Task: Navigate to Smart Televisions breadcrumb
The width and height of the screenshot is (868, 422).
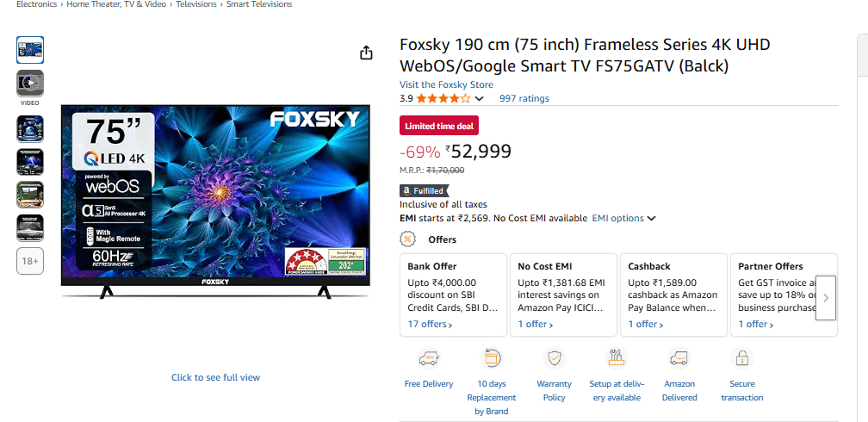Action: 258,4
